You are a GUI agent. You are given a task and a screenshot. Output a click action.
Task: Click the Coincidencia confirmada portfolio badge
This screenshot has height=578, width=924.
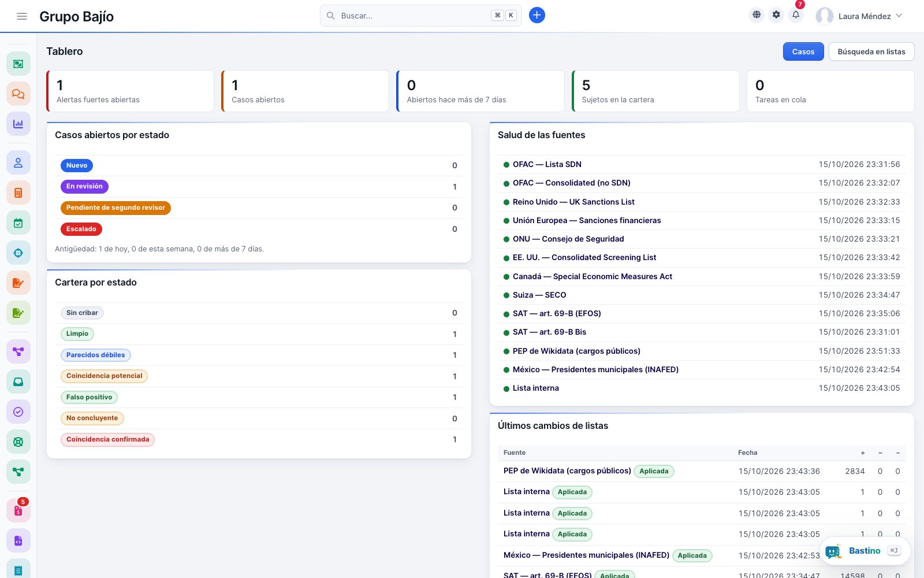(x=108, y=440)
